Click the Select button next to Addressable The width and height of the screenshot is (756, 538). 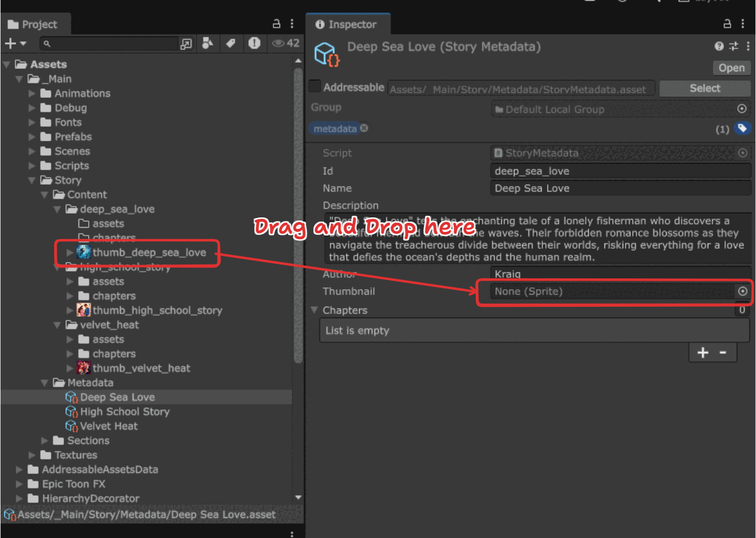705,88
